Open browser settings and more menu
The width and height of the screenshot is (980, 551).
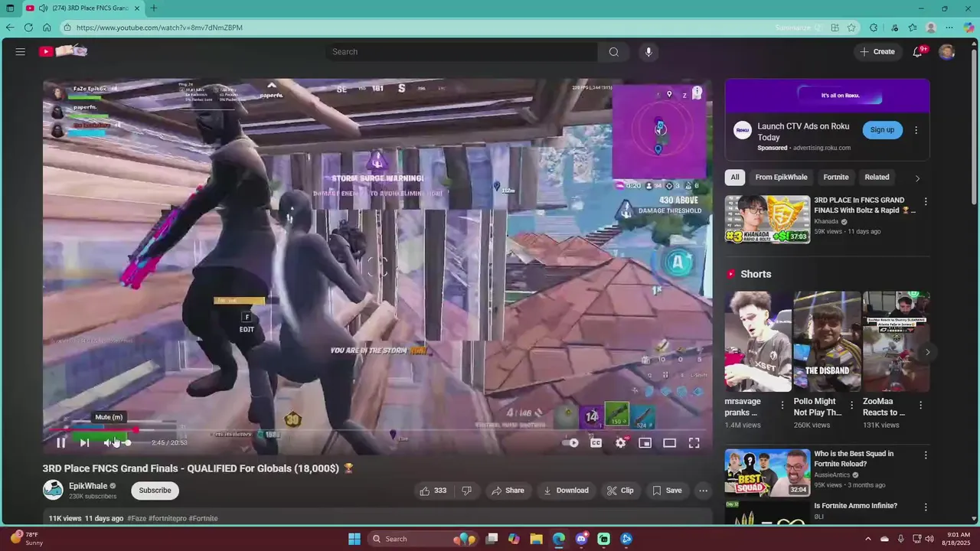tap(949, 28)
